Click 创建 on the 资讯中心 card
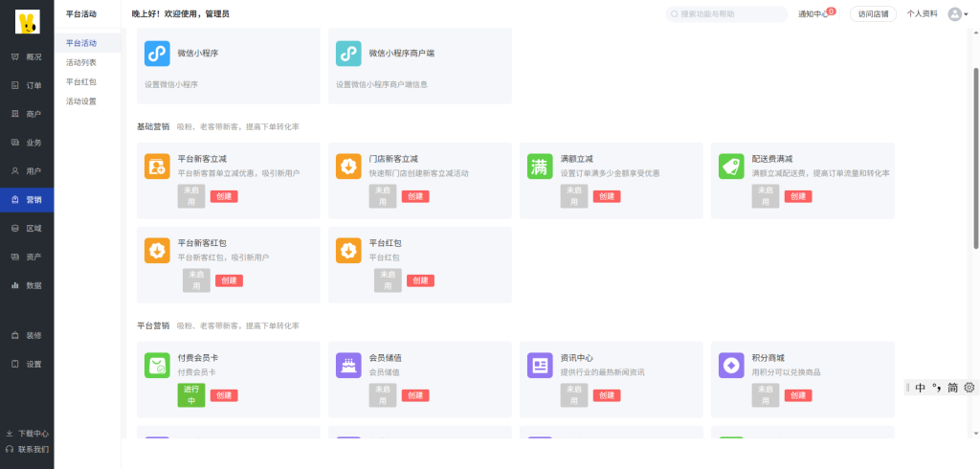 pos(606,395)
